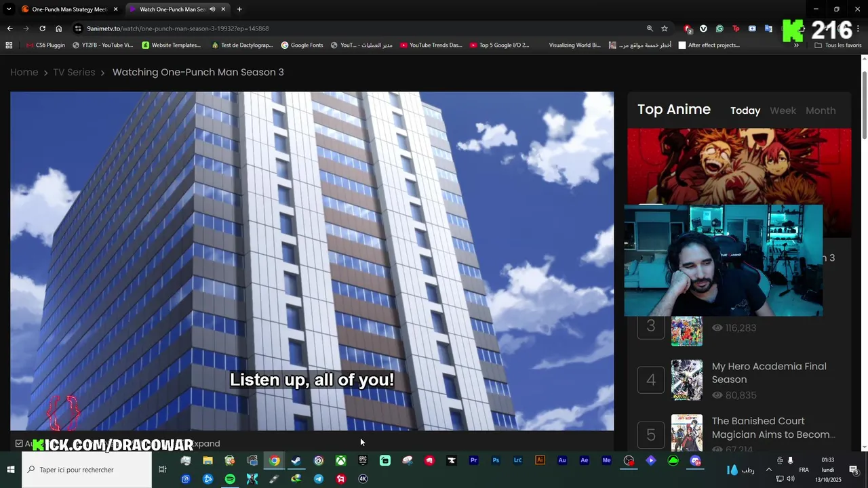Show Top Anime for the Month

coord(821,110)
